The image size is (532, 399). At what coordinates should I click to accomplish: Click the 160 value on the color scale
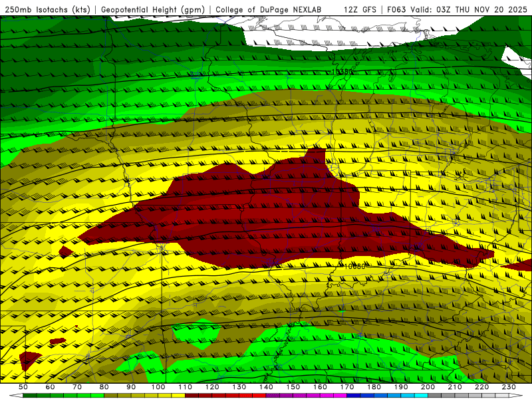(x=320, y=387)
